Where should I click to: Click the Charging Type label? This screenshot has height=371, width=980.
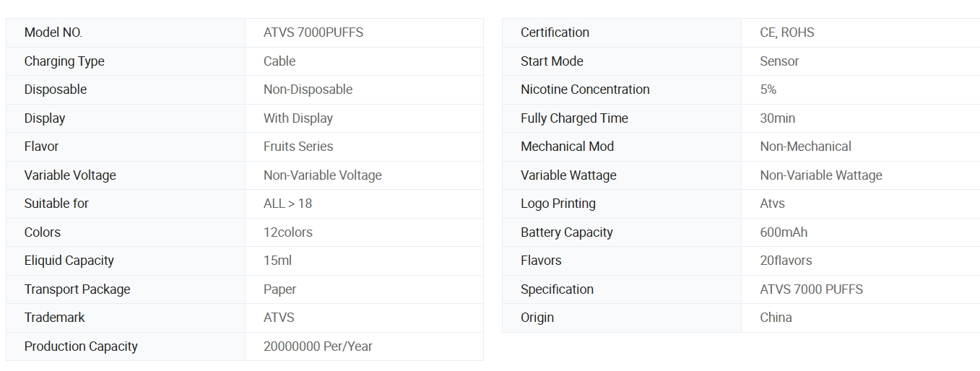pyautogui.click(x=64, y=61)
